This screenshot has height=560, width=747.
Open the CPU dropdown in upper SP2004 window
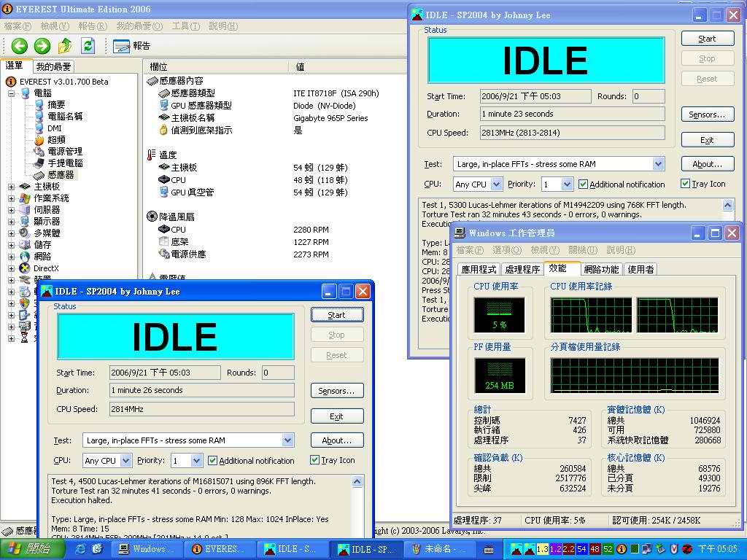pyautogui.click(x=496, y=184)
